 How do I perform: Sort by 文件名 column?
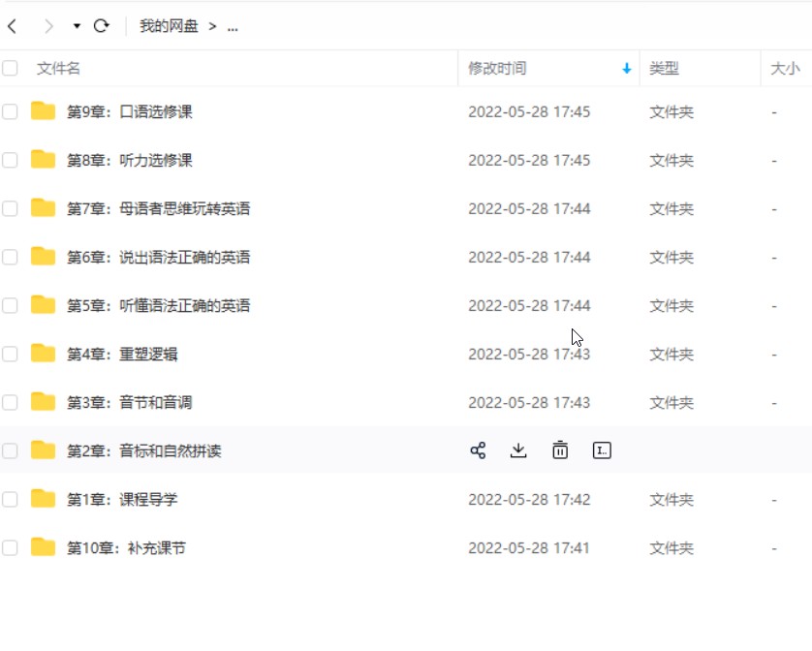point(58,68)
